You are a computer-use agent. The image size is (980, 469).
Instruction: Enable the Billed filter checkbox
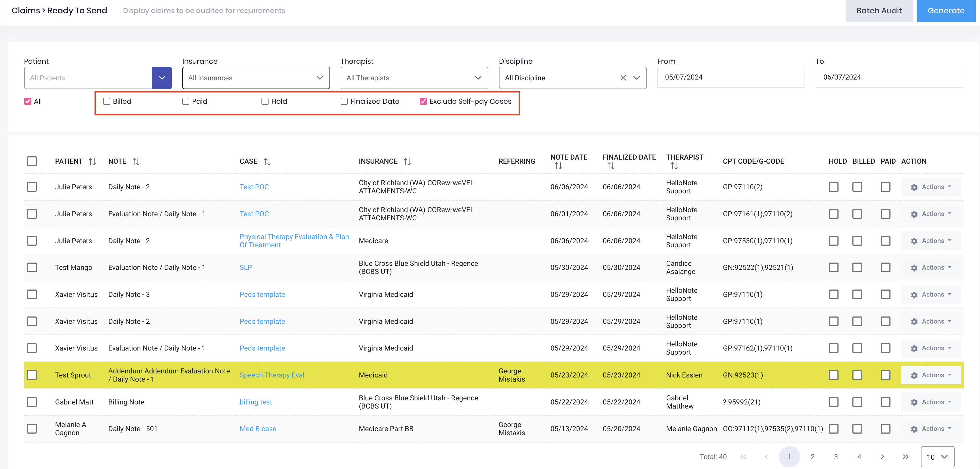[107, 101]
